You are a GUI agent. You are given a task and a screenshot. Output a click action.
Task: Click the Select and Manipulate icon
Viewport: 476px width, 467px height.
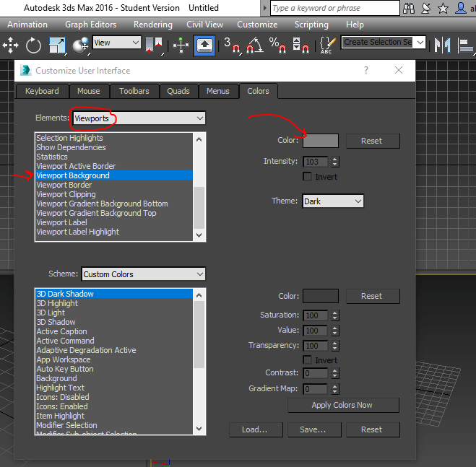coord(181,45)
